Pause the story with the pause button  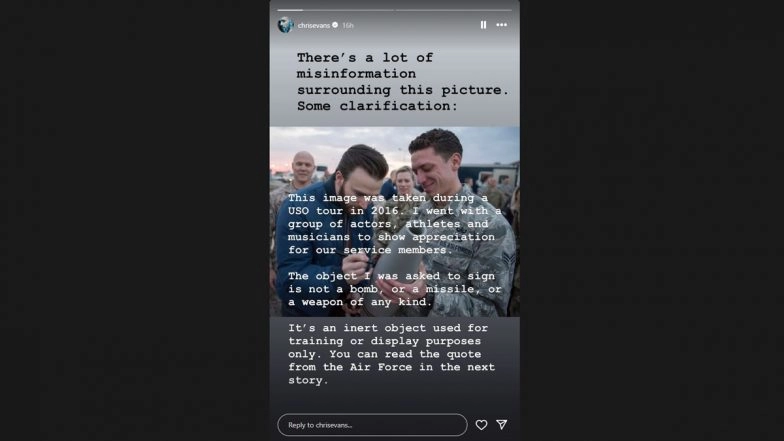(x=483, y=24)
